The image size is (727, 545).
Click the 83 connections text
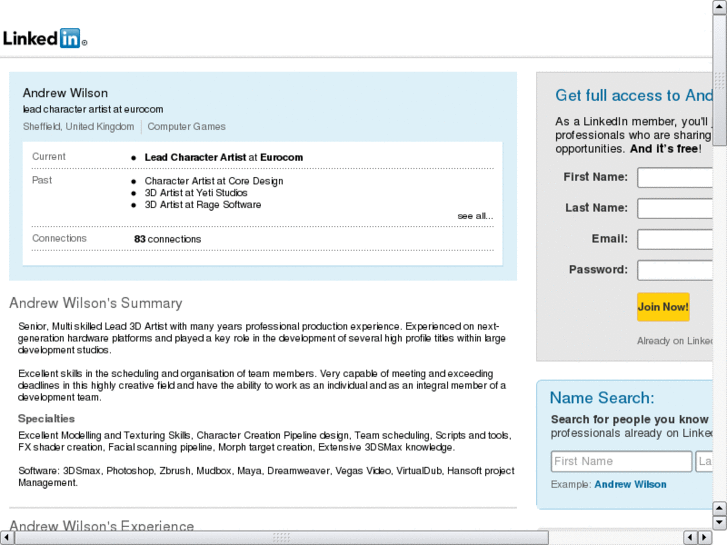[167, 239]
